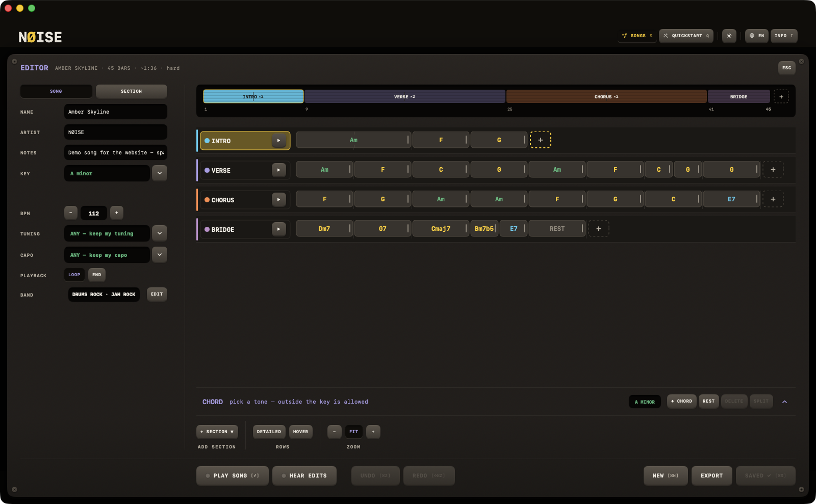The image size is (816, 504).
Task: Play the BRIDGE section preview
Action: pos(278,229)
